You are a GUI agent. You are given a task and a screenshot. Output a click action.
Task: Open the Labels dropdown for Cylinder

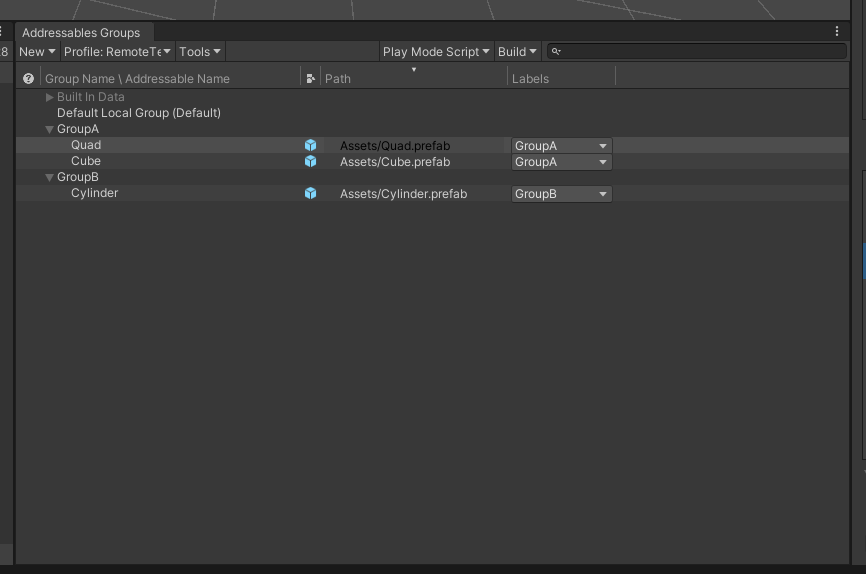coord(561,194)
